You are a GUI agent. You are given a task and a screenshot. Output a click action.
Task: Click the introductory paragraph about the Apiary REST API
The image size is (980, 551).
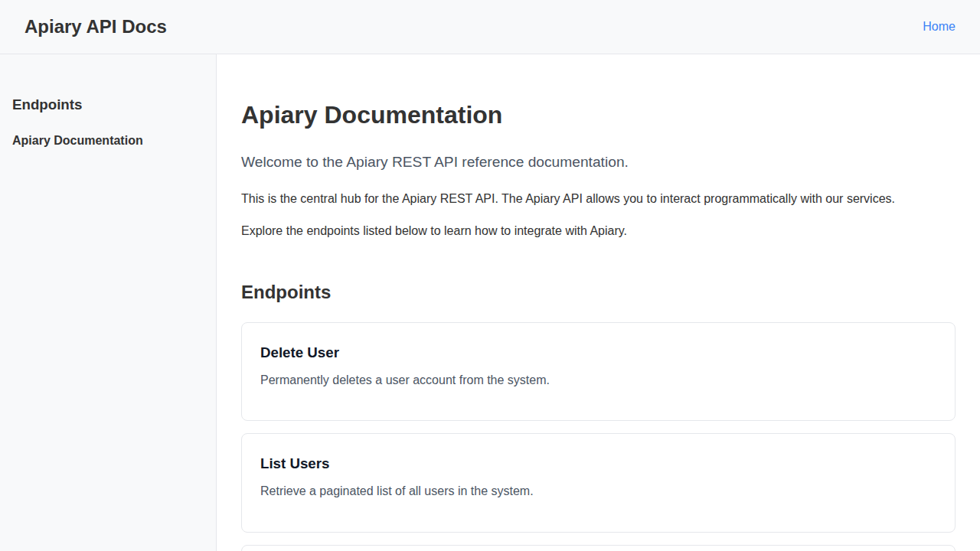567,198
